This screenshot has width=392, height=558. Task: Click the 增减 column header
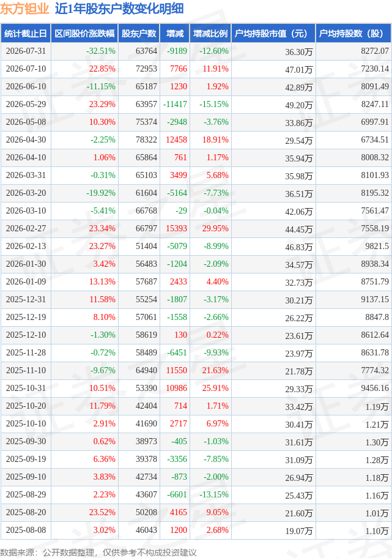175,34
